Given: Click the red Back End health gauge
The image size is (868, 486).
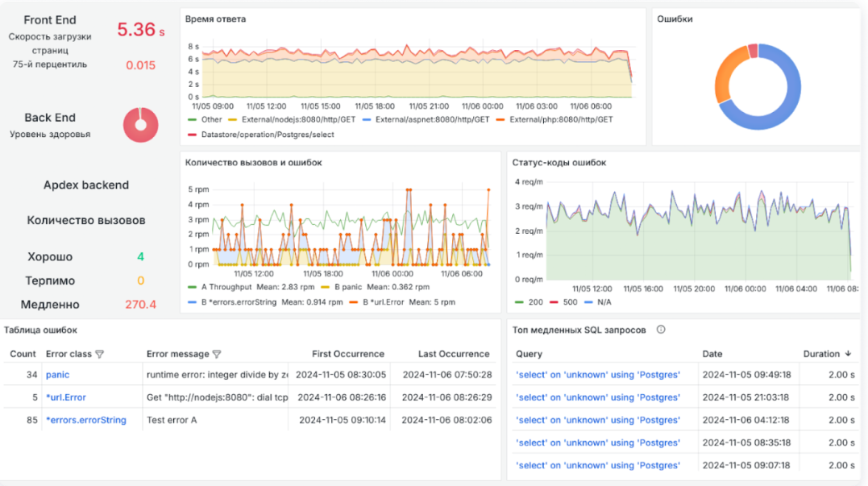Looking at the screenshot, I should click(140, 125).
